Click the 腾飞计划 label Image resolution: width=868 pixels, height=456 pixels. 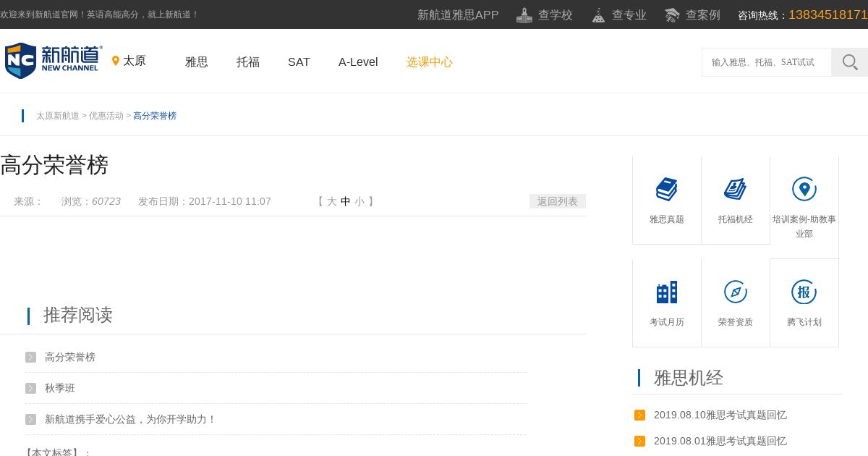pos(804,322)
